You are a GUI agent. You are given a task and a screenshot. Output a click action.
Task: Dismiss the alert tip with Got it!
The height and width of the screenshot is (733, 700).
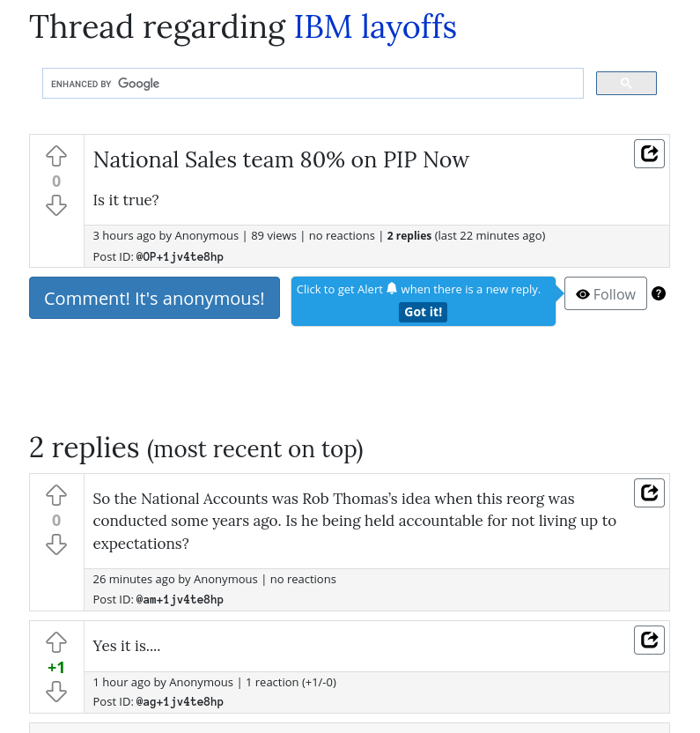coord(423,312)
